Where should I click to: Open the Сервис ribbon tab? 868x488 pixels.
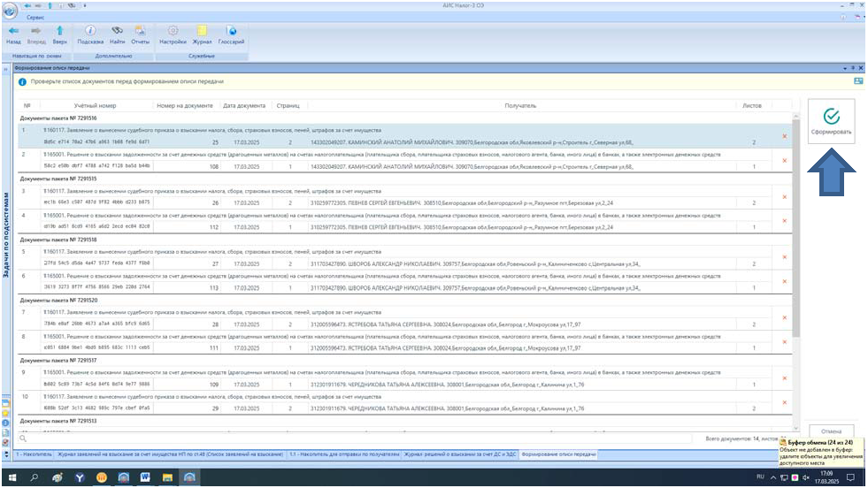(x=36, y=17)
